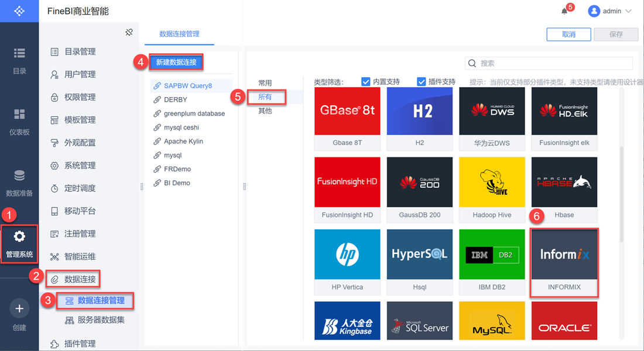Select 数据连接管理 submenu item

tap(95, 301)
